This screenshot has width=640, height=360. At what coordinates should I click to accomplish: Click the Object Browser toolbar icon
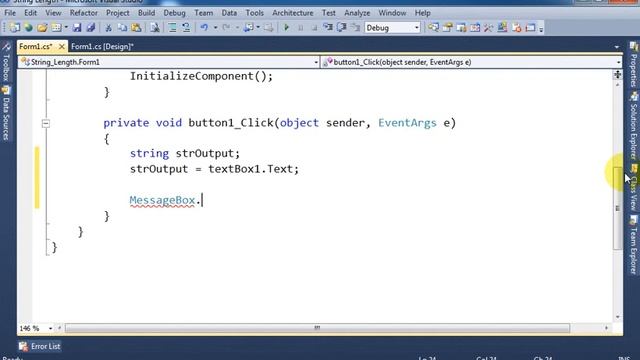pos(475,28)
